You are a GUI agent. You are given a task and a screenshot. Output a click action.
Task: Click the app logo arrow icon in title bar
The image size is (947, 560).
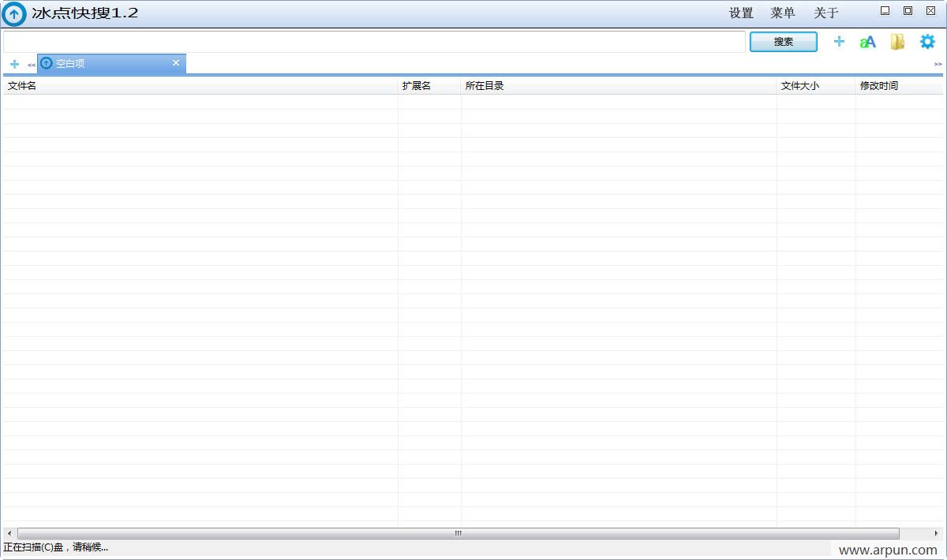[x=14, y=14]
